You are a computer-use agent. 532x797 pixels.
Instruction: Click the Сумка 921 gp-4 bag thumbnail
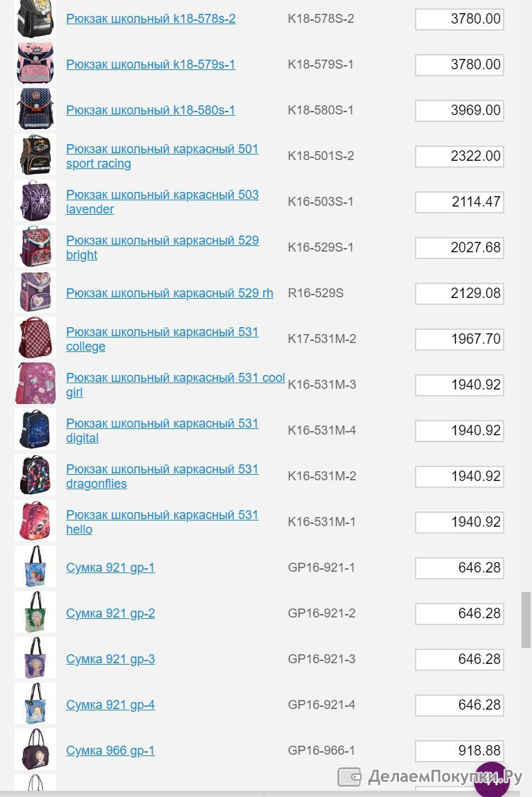point(35,704)
